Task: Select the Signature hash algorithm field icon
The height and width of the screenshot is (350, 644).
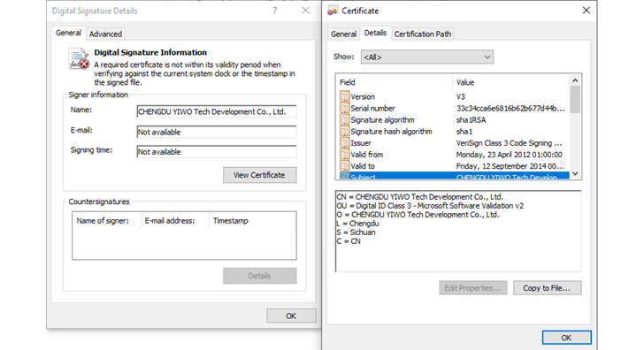Action: coord(345,132)
